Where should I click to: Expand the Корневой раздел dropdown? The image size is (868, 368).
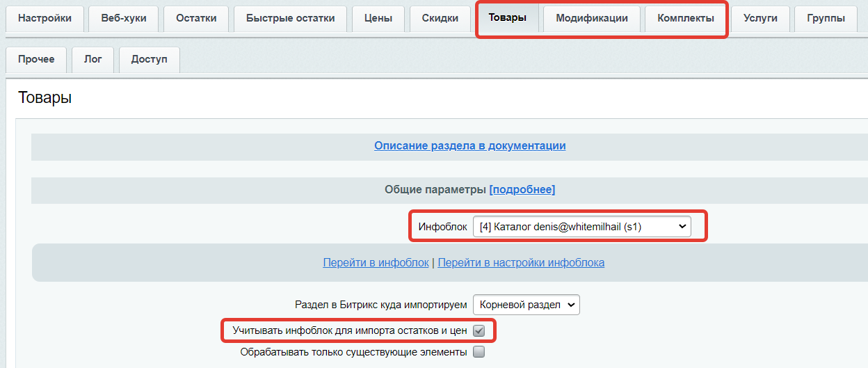click(526, 305)
